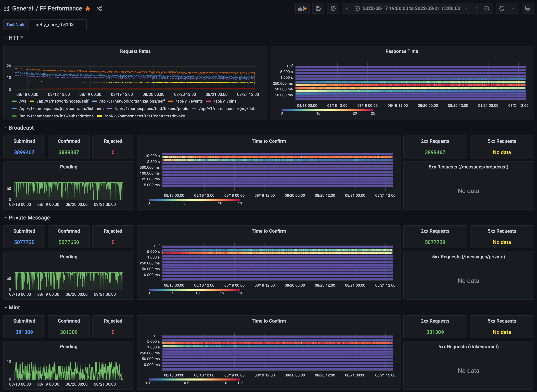Click Private Message 2xx Requests value 5077729
Viewport: 537px width, 392px height.
[x=435, y=242]
